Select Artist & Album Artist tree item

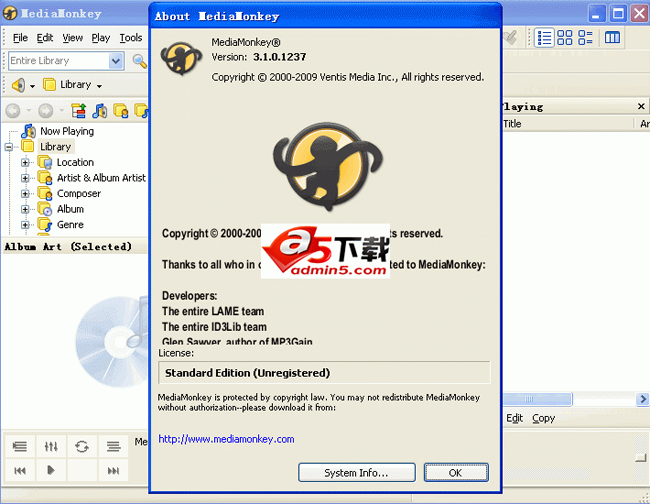coord(101,178)
